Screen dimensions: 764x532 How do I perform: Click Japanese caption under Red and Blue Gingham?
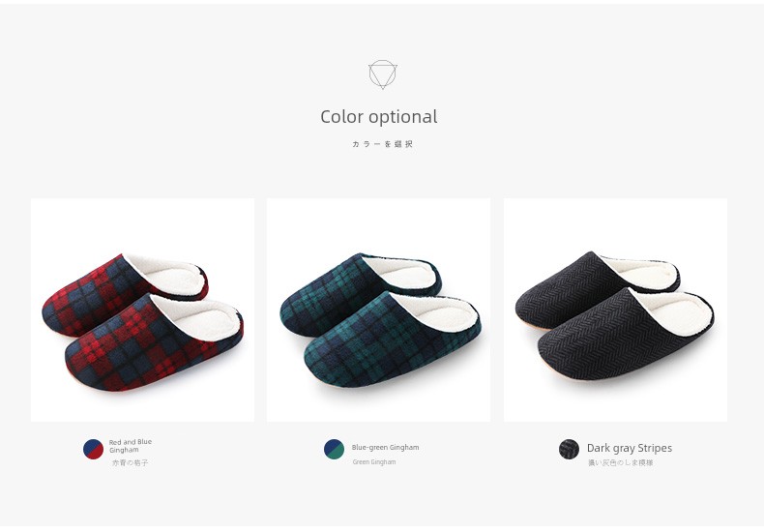point(131,462)
